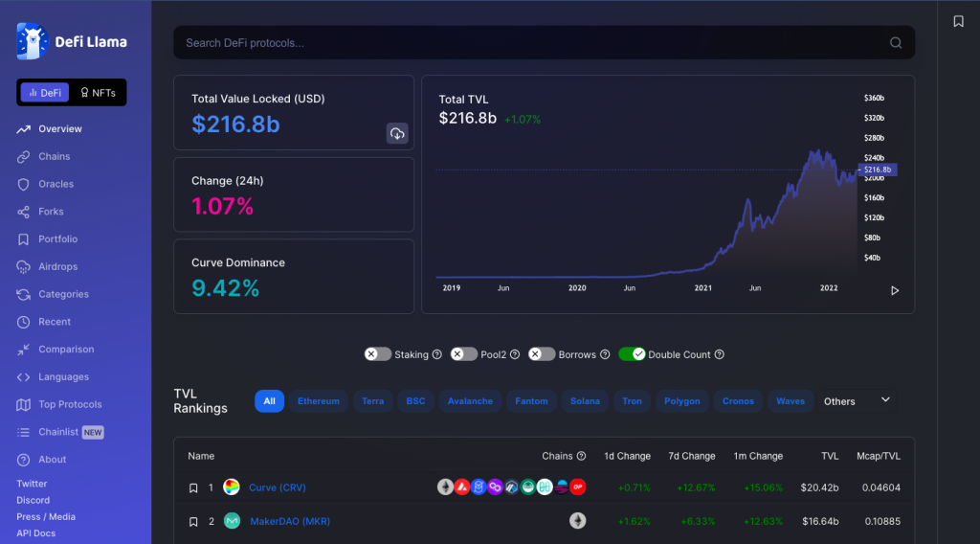
Task: Open help icon next to Double Count
Action: [720, 354]
